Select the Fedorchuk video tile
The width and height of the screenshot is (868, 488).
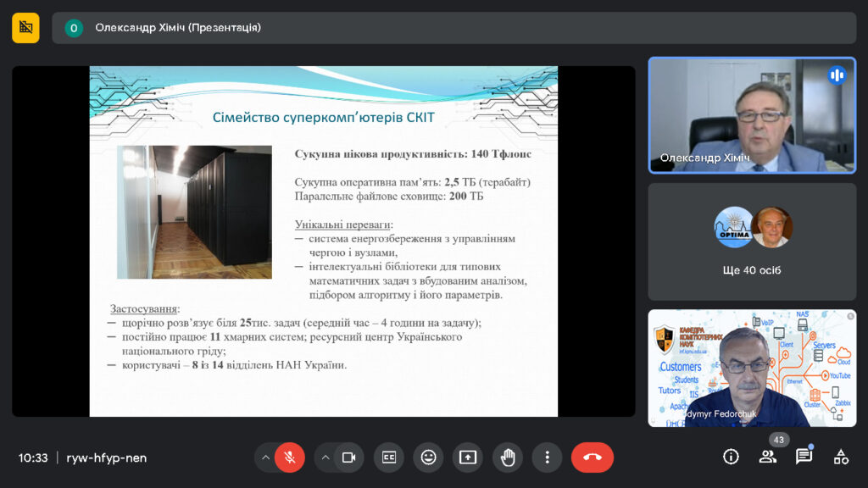[752, 368]
